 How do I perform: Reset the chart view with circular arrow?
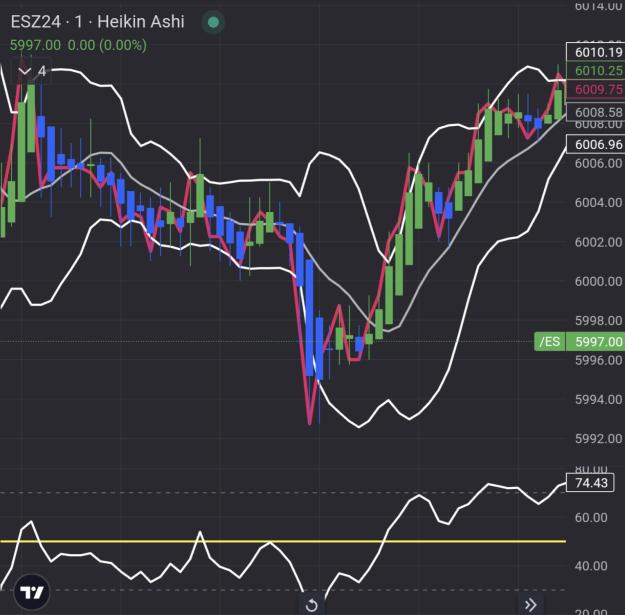click(x=312, y=605)
